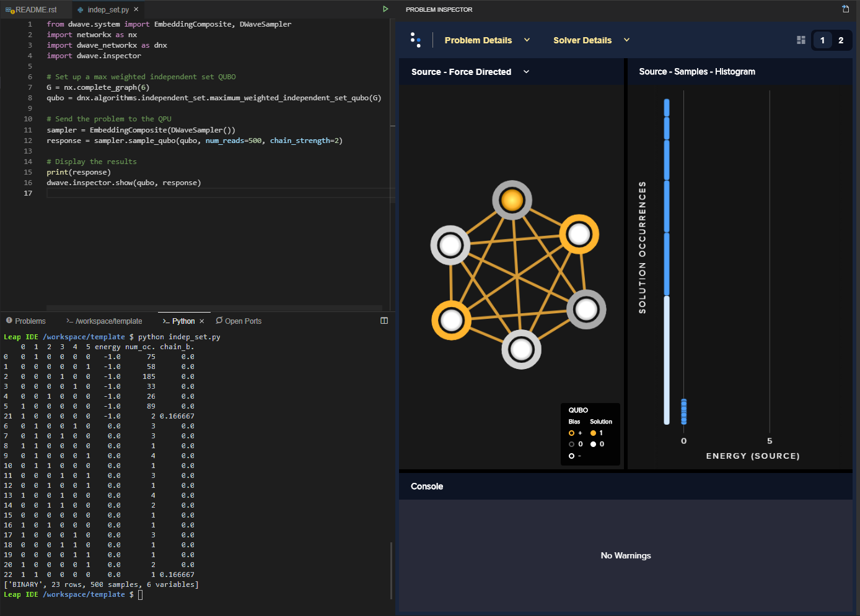
Task: Open the Source - Force Directed dropdown
Action: click(526, 72)
